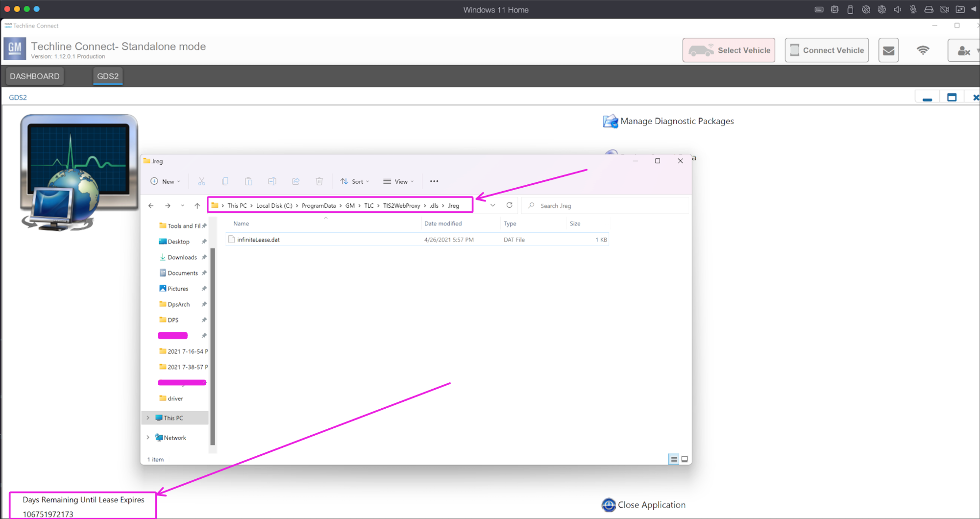Switch to the details view layout toggle
This screenshot has height=519, width=980.
click(674, 459)
